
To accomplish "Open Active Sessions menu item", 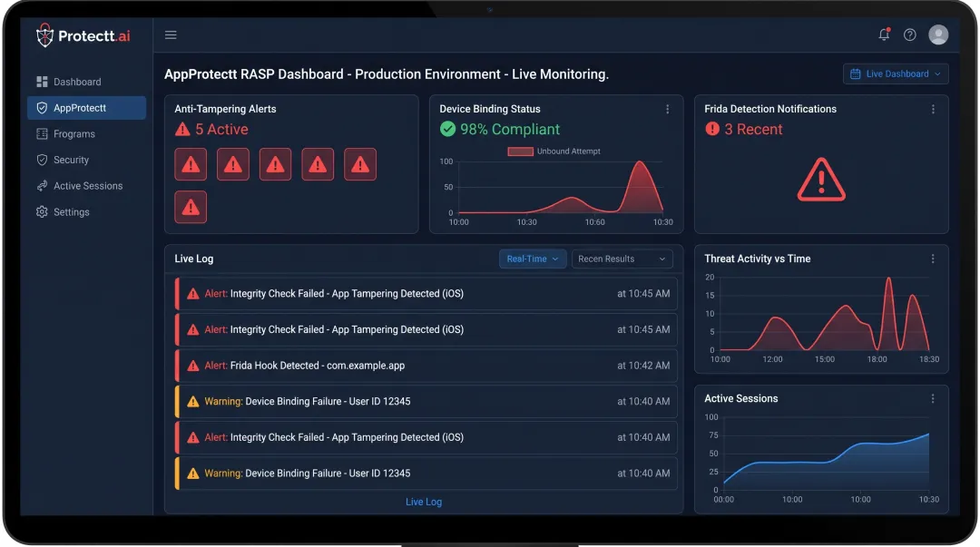I will click(86, 186).
